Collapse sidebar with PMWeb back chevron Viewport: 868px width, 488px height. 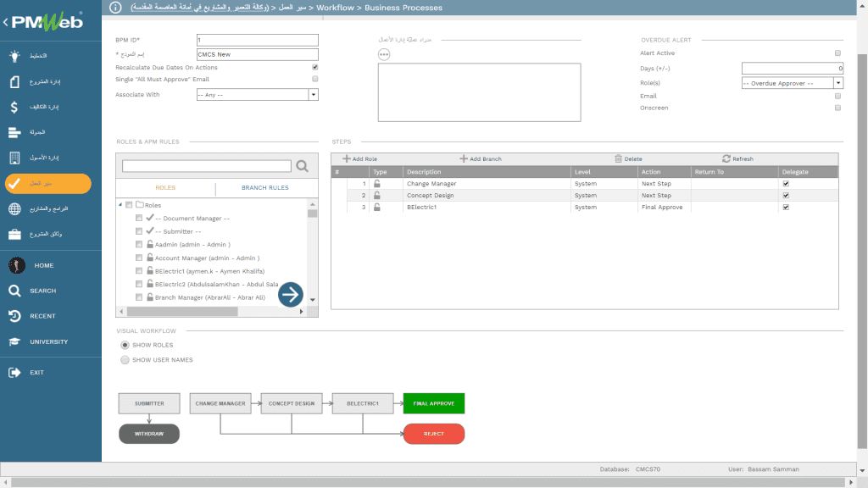click(6, 22)
